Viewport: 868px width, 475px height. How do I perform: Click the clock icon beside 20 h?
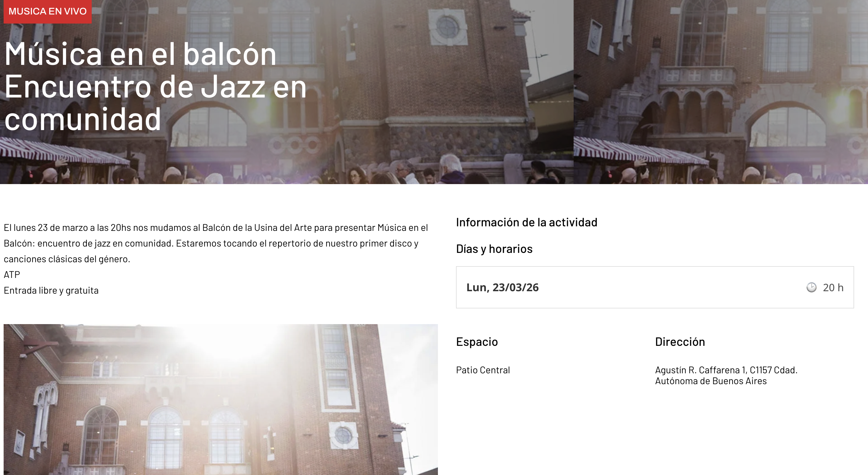click(811, 287)
